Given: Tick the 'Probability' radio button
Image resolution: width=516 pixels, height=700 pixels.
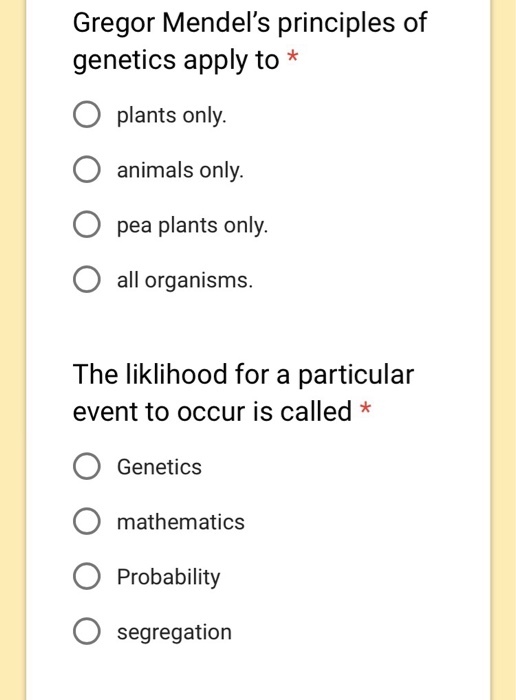Looking at the screenshot, I should (87, 576).
